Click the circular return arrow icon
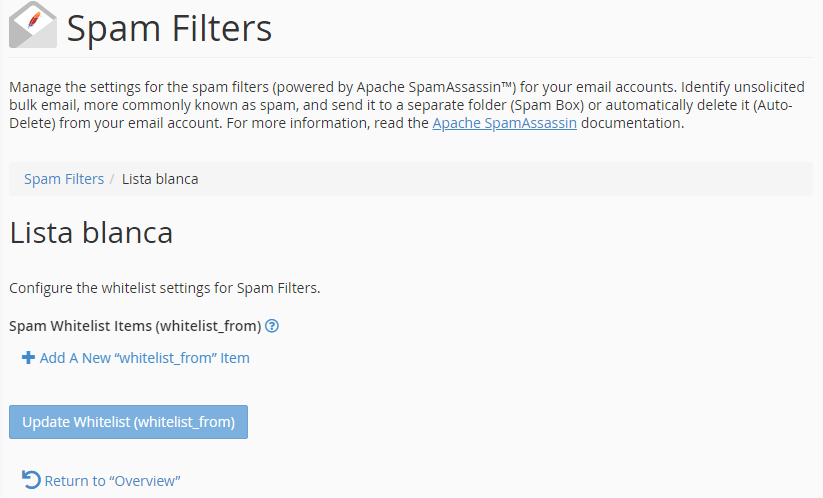Image resolution: width=823 pixels, height=498 pixels. click(x=31, y=480)
